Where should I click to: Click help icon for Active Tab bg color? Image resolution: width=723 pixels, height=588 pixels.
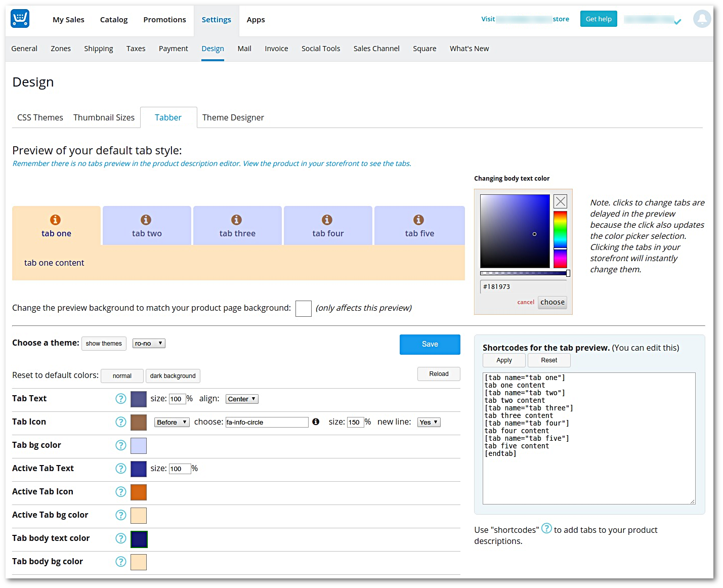pyautogui.click(x=120, y=515)
